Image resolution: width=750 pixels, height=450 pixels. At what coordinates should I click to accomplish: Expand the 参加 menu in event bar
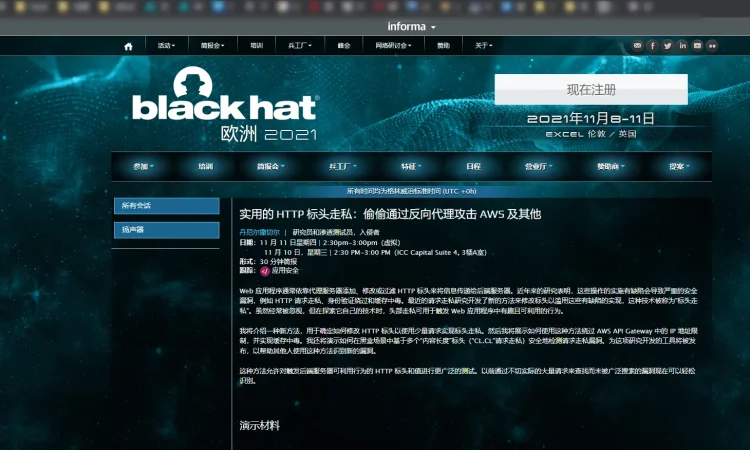point(143,166)
